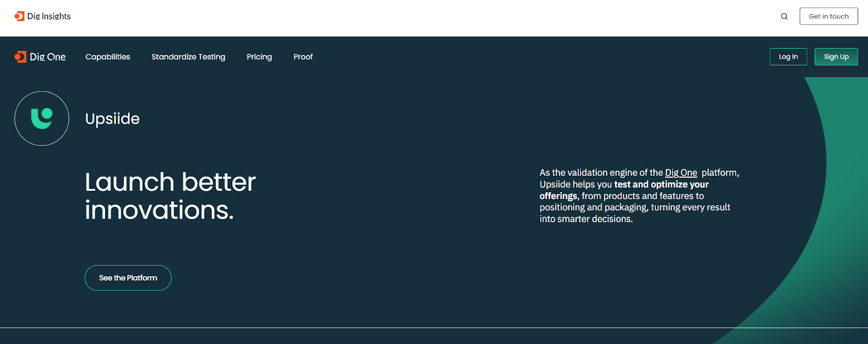
Task: Open the Proof nav item
Action: pyautogui.click(x=303, y=57)
